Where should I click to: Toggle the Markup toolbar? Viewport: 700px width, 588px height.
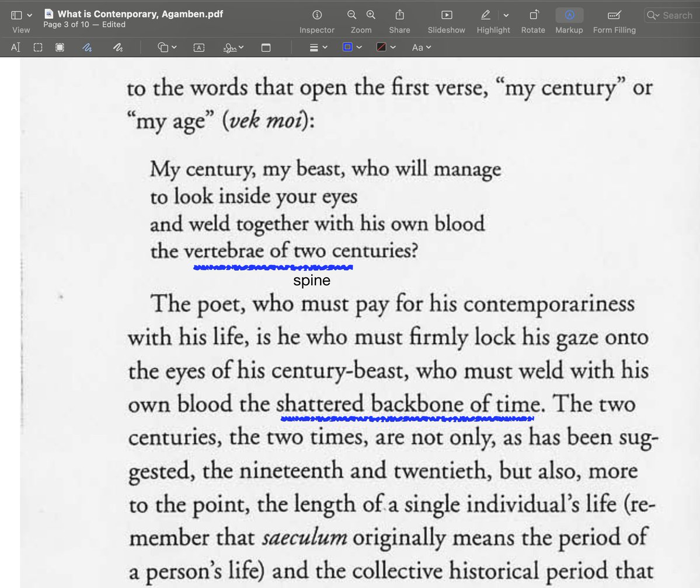[x=569, y=15]
